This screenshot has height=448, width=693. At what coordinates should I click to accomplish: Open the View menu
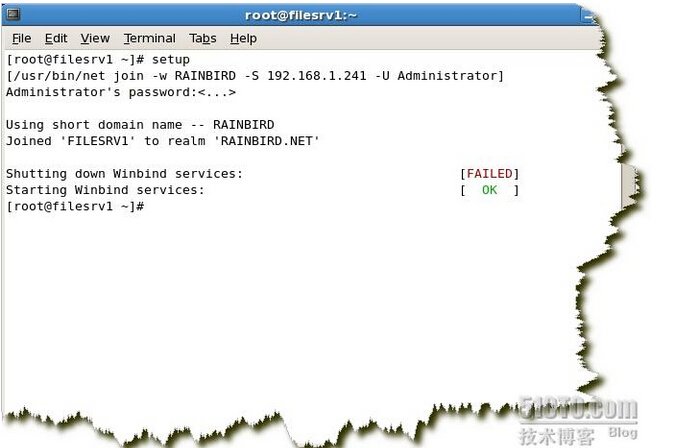click(x=95, y=38)
